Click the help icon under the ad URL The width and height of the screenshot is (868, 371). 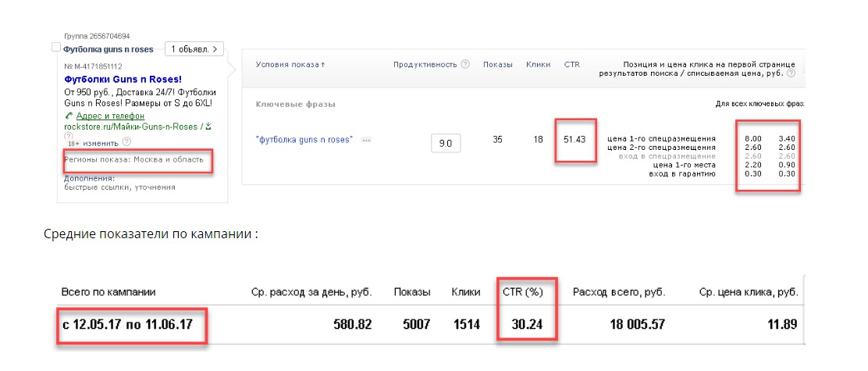[68, 135]
